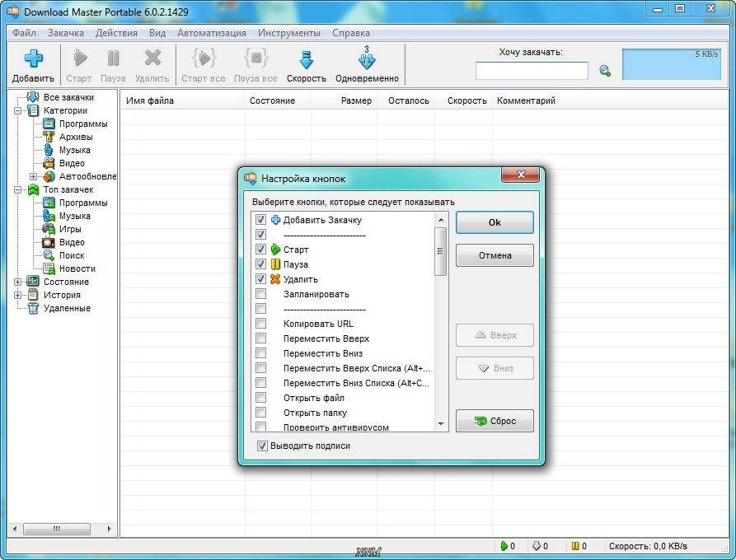Image resolution: width=736 pixels, height=560 pixels.
Task: Check the Копировать URL checkbox
Action: click(x=260, y=324)
